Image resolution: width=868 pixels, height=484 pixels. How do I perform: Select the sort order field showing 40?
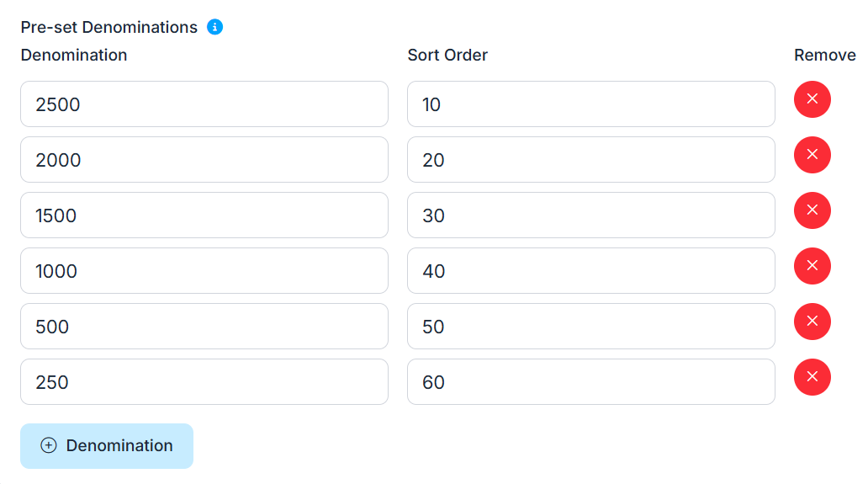590,271
